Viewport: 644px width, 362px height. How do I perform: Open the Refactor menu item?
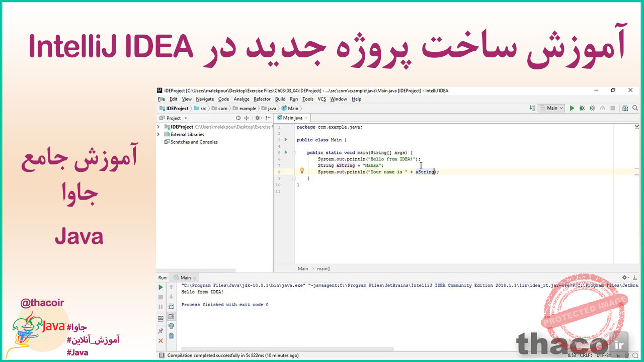(x=262, y=99)
